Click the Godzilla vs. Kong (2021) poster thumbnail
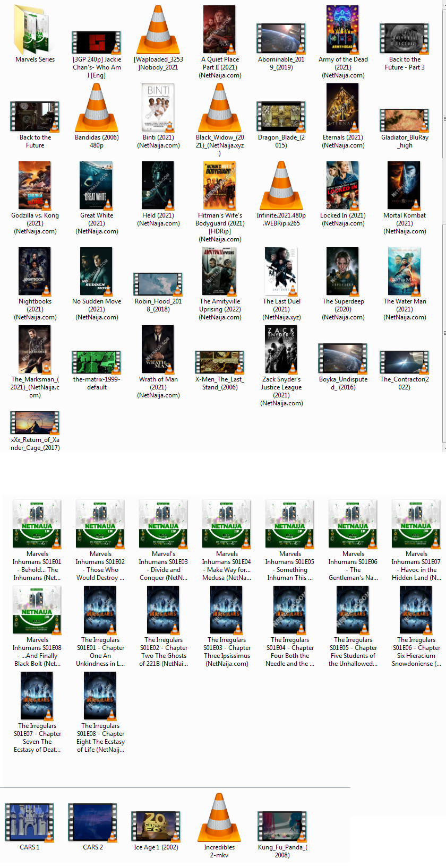The height and width of the screenshot is (868, 446). point(35,186)
